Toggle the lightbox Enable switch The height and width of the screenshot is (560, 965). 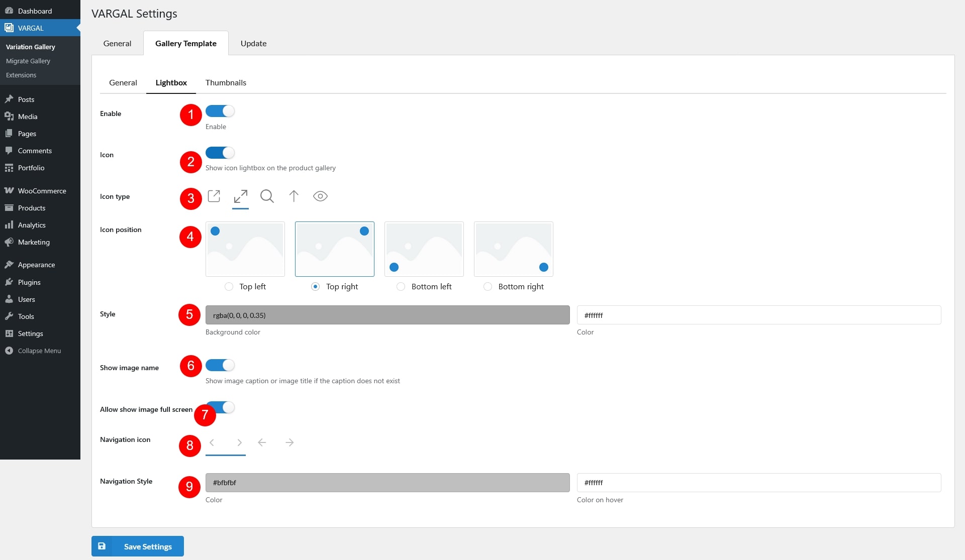(x=220, y=111)
